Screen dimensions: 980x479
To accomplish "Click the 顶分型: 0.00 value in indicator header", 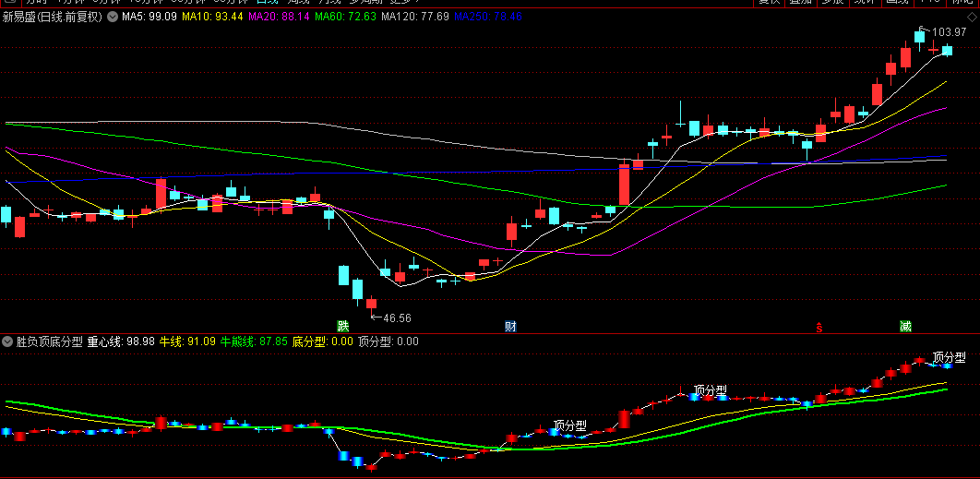I will pos(388,341).
